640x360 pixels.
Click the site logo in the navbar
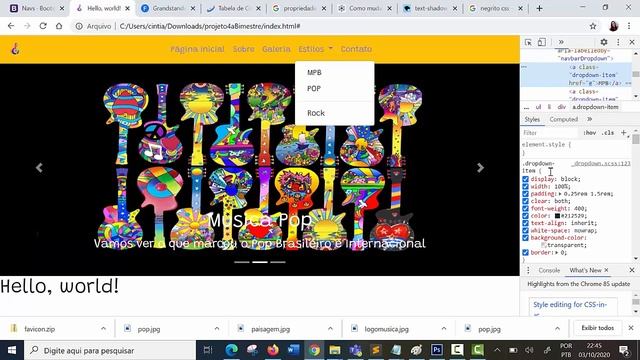(x=16, y=49)
